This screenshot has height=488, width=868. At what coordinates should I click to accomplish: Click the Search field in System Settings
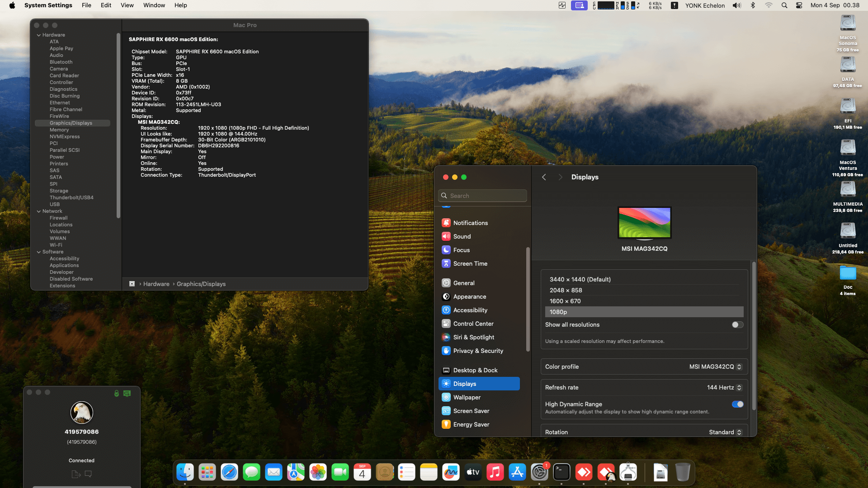(482, 196)
